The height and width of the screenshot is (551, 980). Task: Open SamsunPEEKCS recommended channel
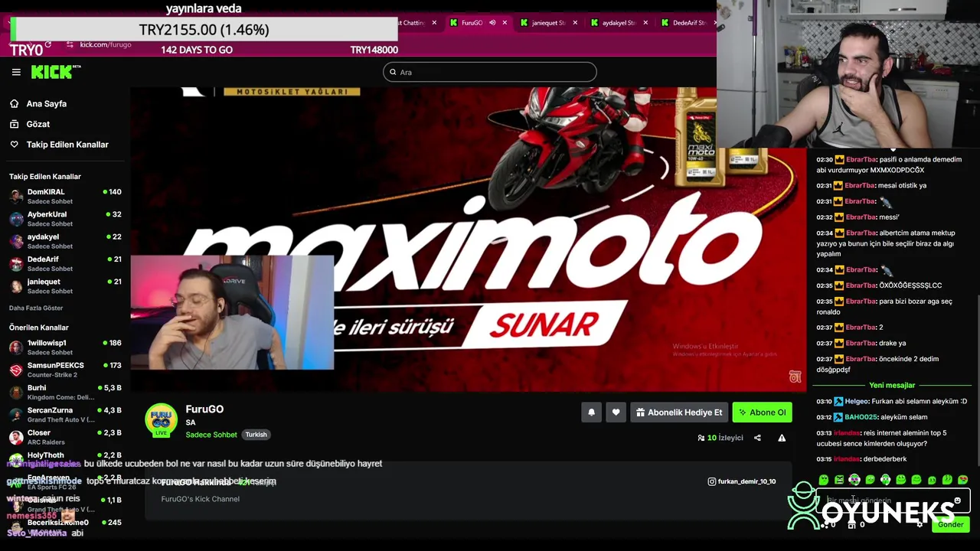coord(65,370)
